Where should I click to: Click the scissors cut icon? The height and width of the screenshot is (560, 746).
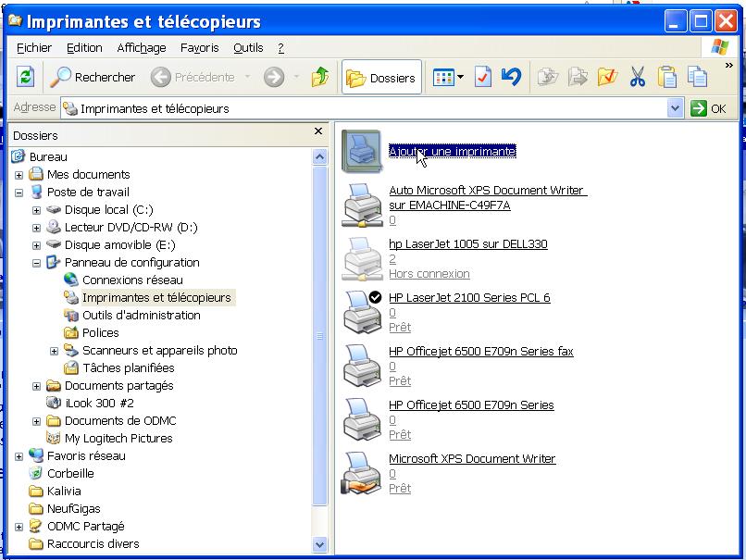pyautogui.click(x=637, y=78)
